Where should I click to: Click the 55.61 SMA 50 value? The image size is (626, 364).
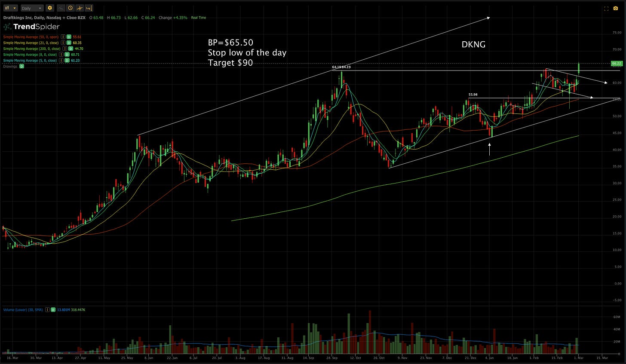click(77, 37)
